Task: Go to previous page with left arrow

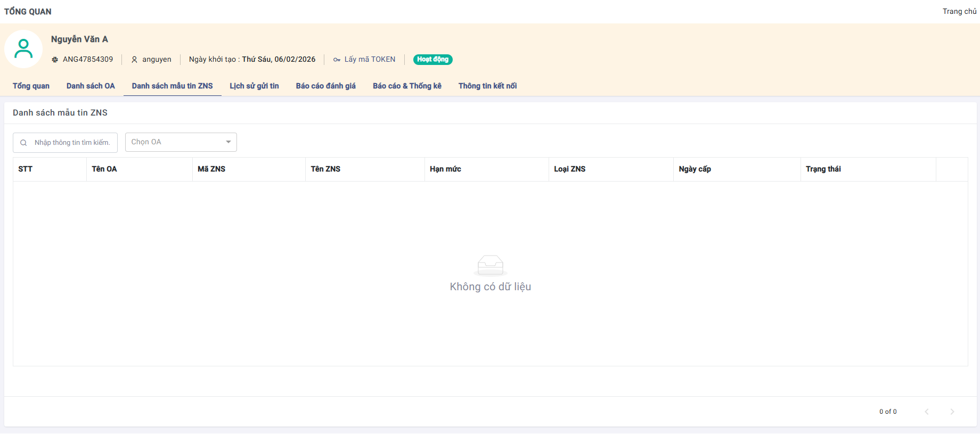Action: (x=927, y=412)
